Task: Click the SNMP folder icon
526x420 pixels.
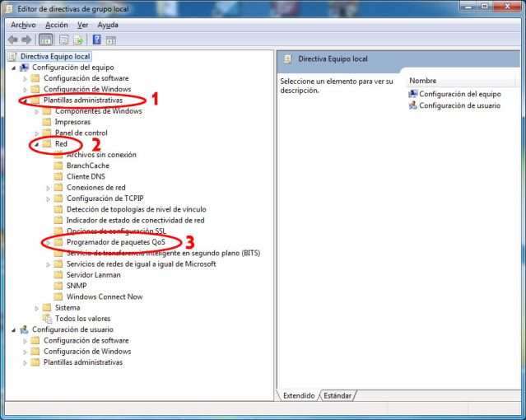Action: (x=58, y=286)
